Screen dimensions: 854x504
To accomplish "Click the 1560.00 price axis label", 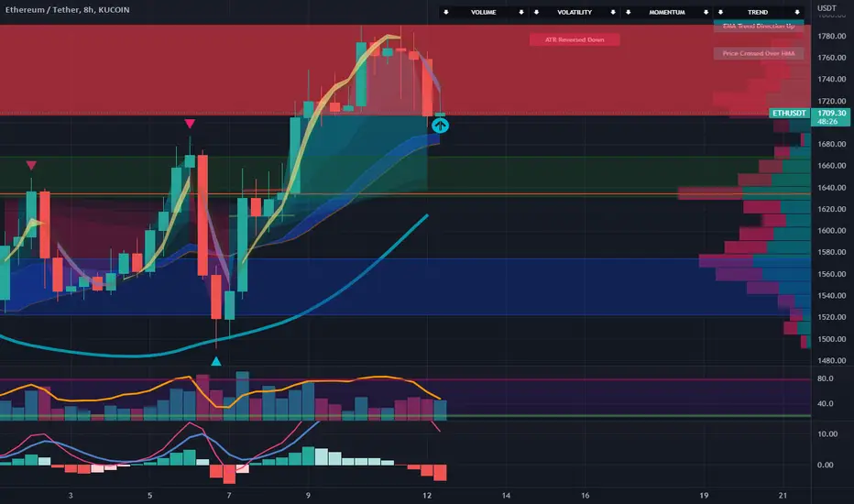I will [x=832, y=274].
